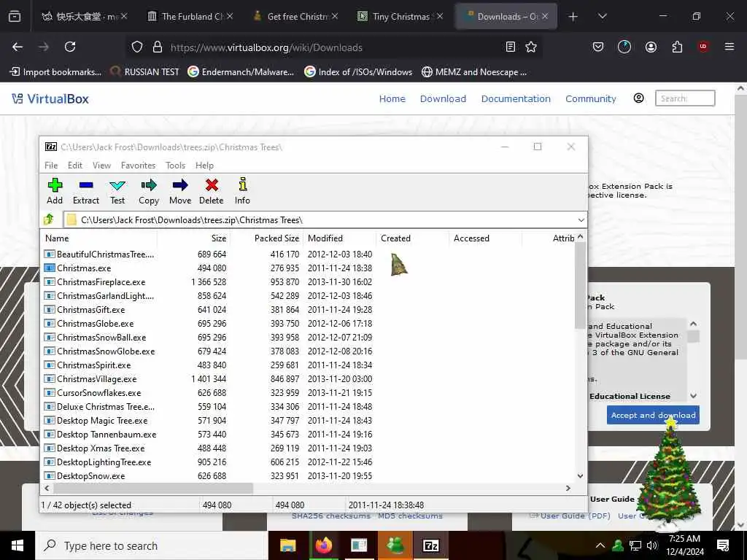
Task: Reload the Firefox page
Action: point(70,47)
